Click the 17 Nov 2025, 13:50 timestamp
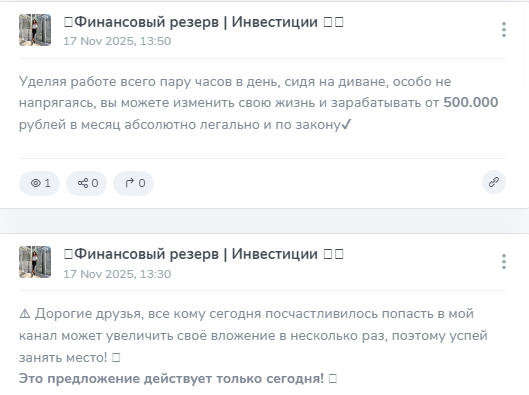Viewport: 529px width, 395px height. pyautogui.click(x=117, y=41)
